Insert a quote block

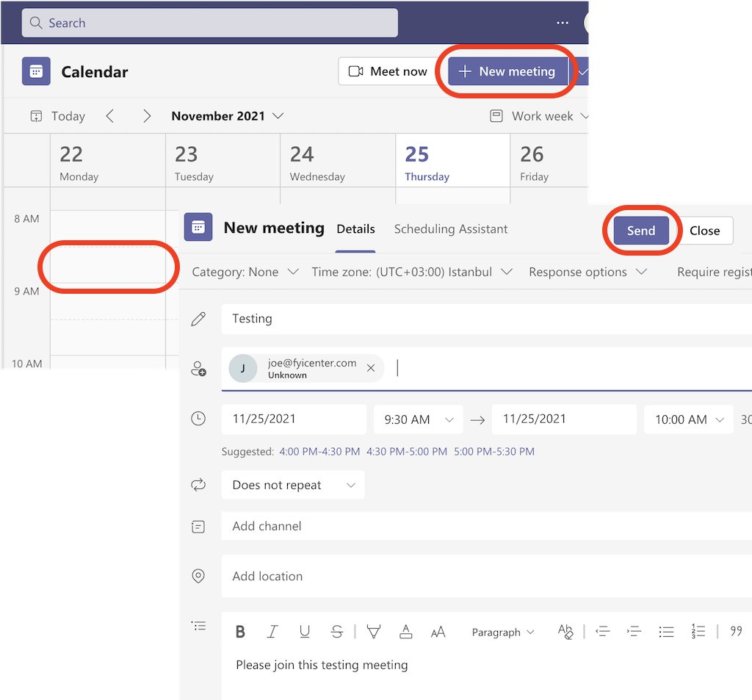735,632
